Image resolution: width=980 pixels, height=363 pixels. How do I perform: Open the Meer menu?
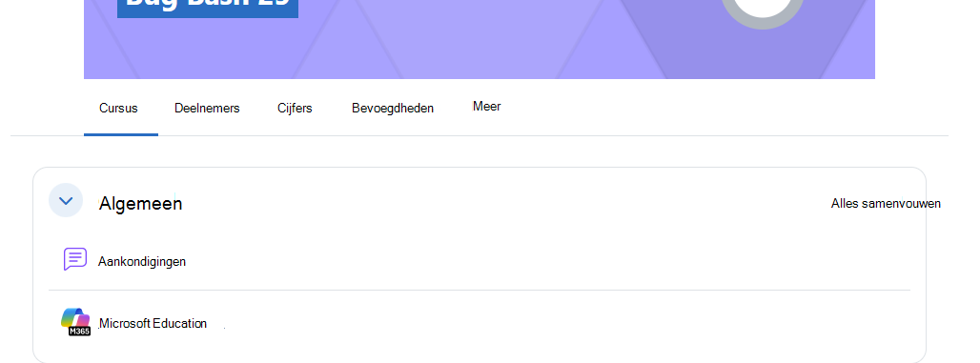(x=486, y=106)
